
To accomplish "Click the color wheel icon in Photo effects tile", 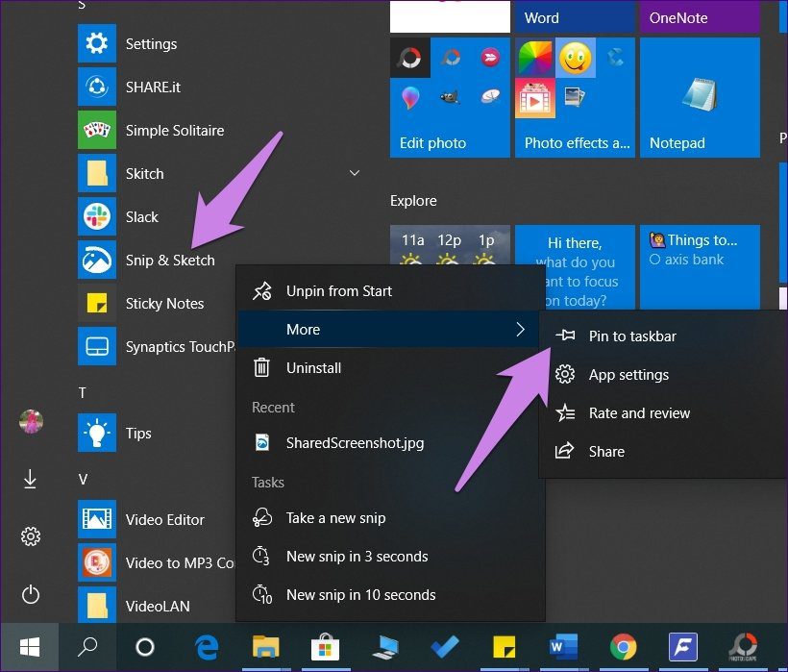I will click(535, 58).
